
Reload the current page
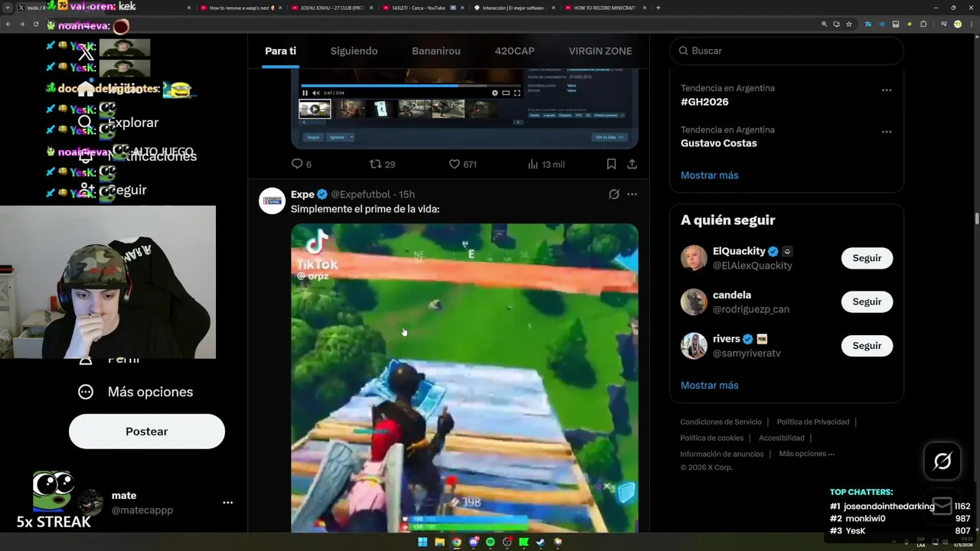tap(35, 24)
